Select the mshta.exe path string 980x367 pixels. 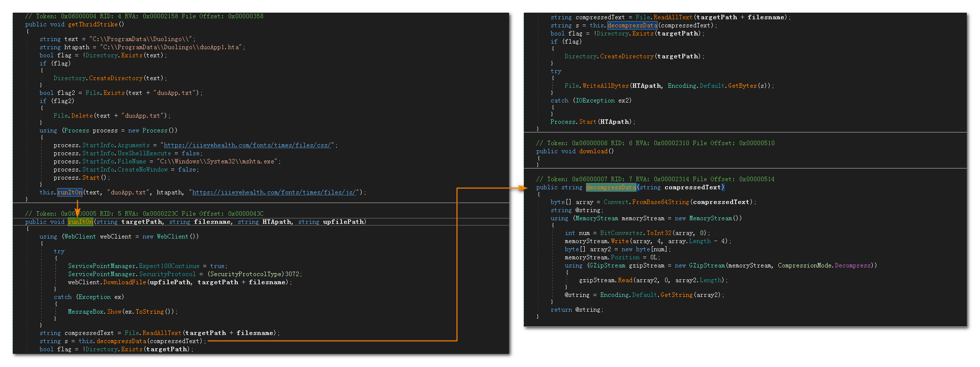[x=218, y=161]
